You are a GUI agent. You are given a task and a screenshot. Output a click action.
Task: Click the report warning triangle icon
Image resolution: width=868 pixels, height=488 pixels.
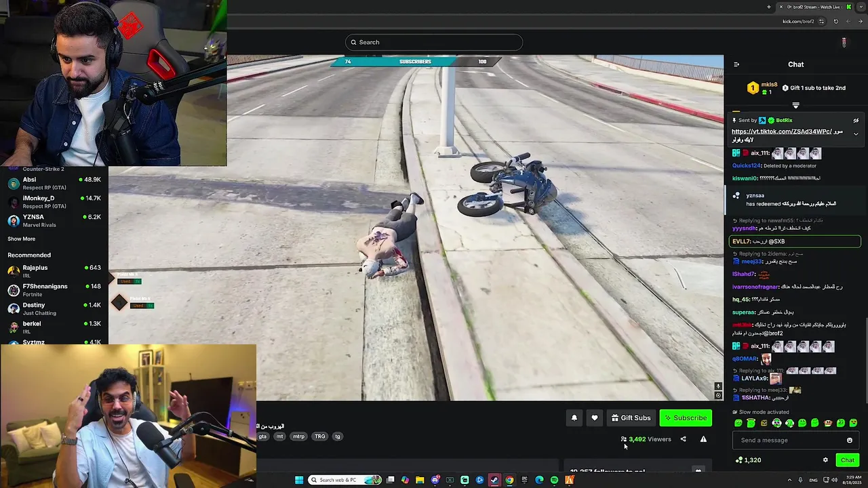(703, 439)
